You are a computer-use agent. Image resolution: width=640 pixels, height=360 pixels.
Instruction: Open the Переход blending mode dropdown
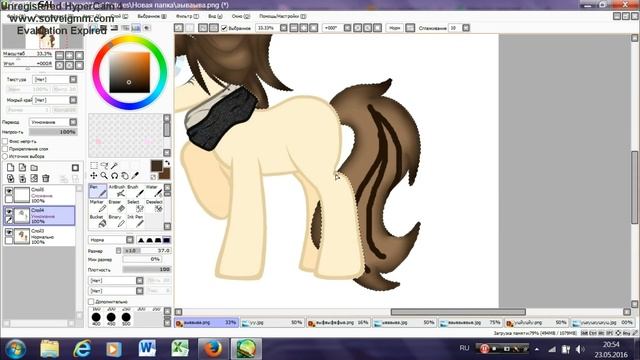coord(73,122)
